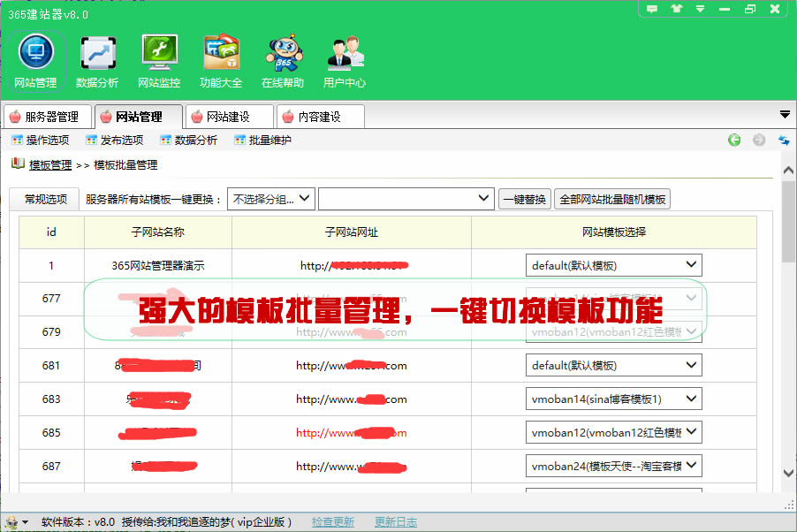Open the 数据分析 chart icon
This screenshot has height=532, width=797.
[x=97, y=60]
